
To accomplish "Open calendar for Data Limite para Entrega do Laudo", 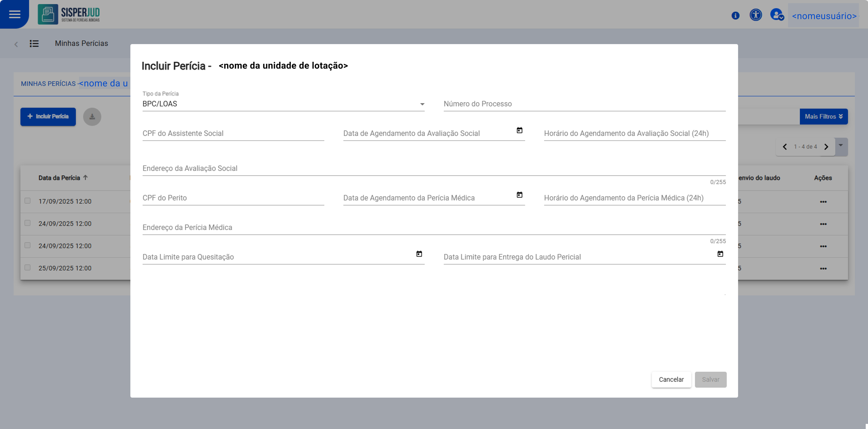I will click(x=720, y=254).
